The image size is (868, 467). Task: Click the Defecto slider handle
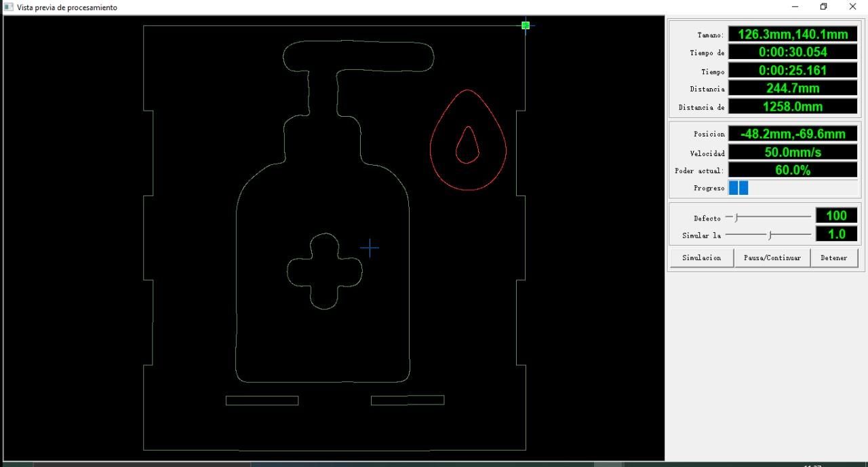coord(736,217)
